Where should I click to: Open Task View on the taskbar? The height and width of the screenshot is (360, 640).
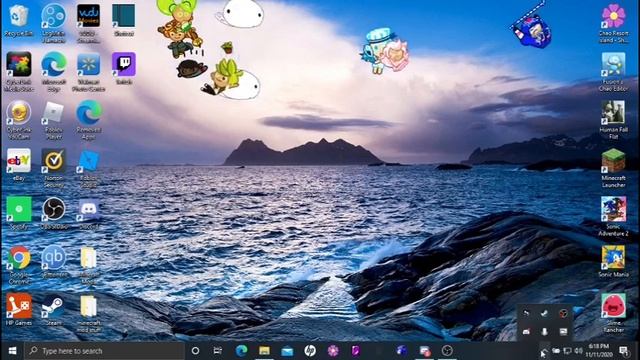click(x=218, y=351)
